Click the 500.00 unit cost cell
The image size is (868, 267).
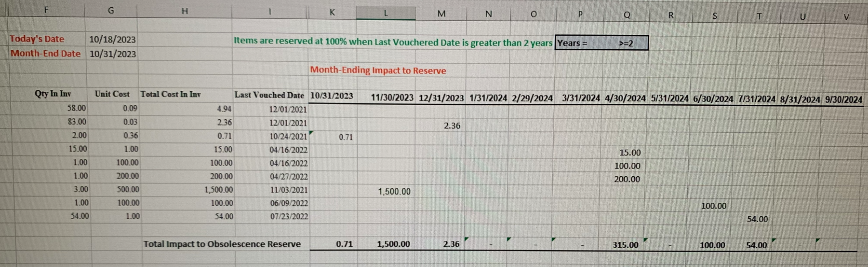click(x=128, y=189)
